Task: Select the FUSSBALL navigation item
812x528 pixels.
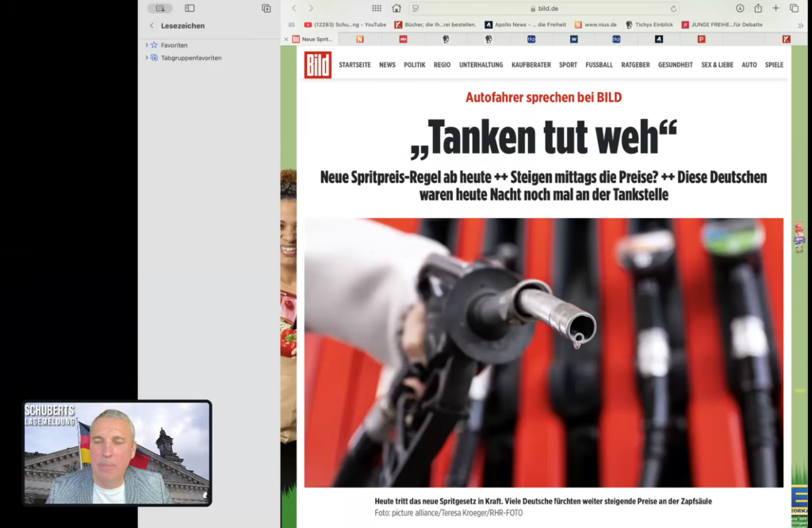Action: point(599,65)
